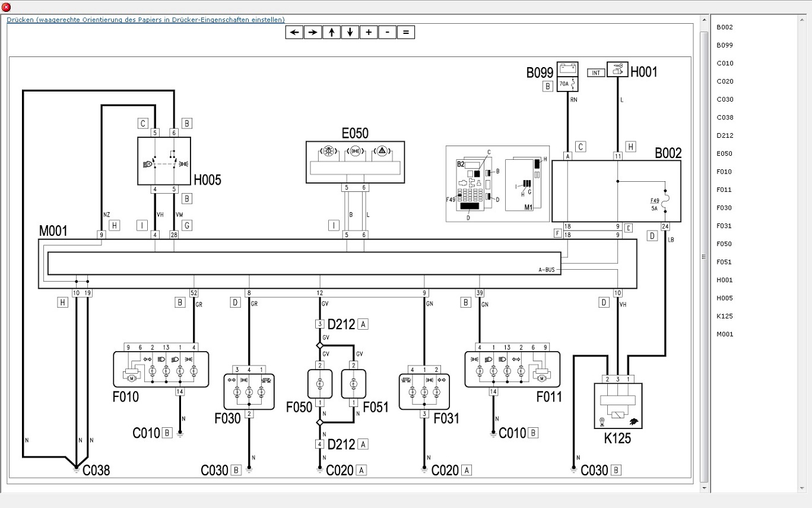
Task: Select B002 in the component list
Action: coord(724,27)
